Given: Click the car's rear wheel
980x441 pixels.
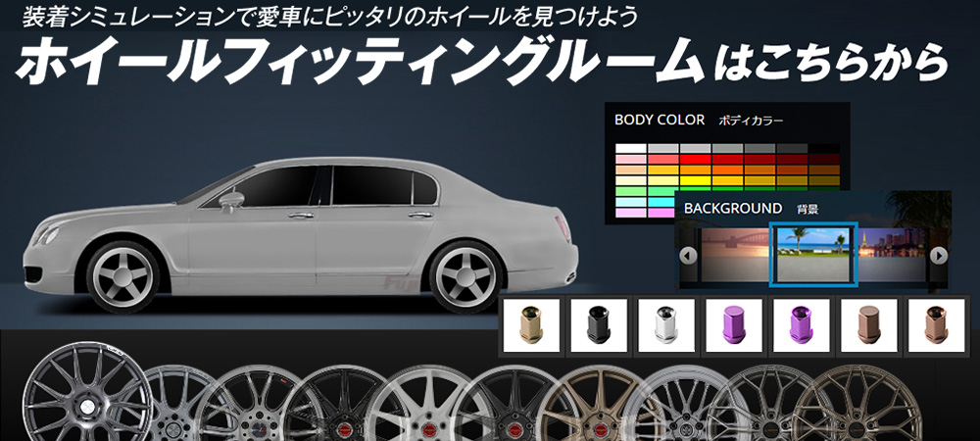Looking at the screenshot, I should (466, 276).
